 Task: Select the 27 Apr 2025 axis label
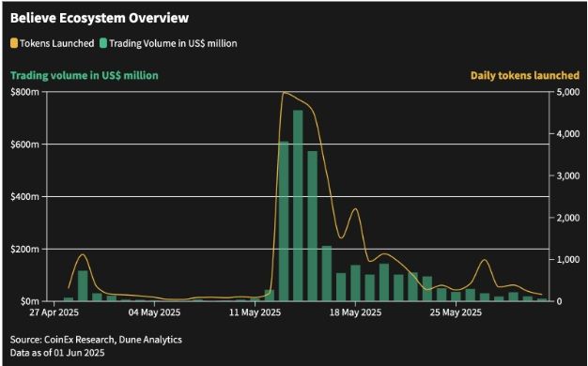[54, 313]
